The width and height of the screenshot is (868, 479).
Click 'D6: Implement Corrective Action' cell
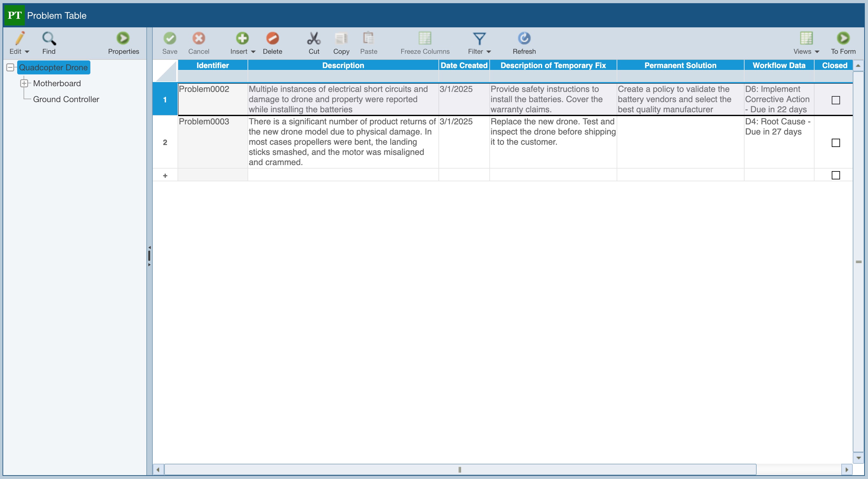coord(779,99)
